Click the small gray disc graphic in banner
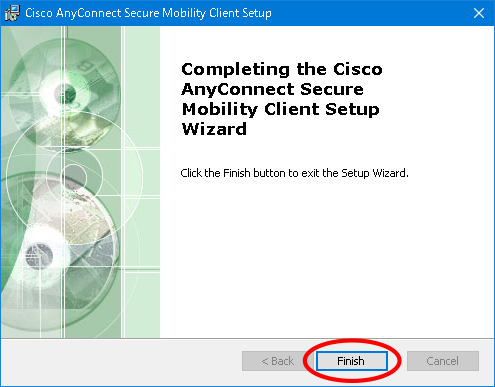The image size is (495, 387). tap(39, 256)
